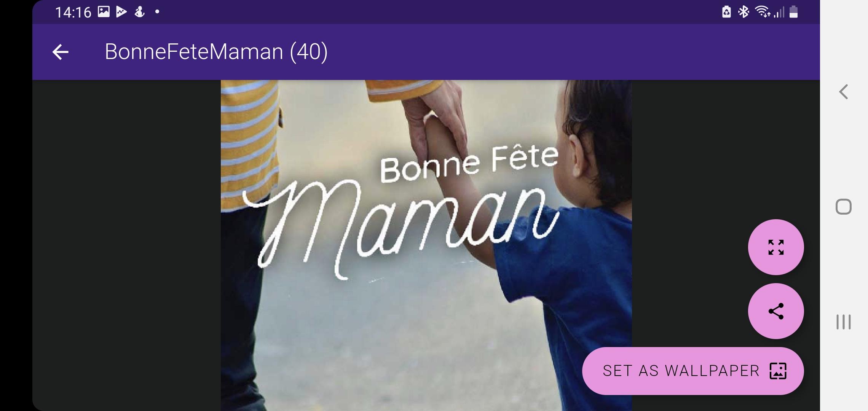Tap the picture icon inside wallpaper button
Image resolution: width=868 pixels, height=411 pixels.
(778, 371)
